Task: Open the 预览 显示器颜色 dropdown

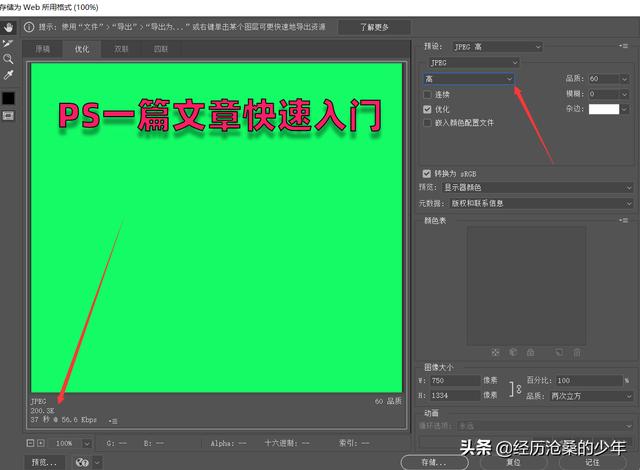Action: pyautogui.click(x=538, y=188)
